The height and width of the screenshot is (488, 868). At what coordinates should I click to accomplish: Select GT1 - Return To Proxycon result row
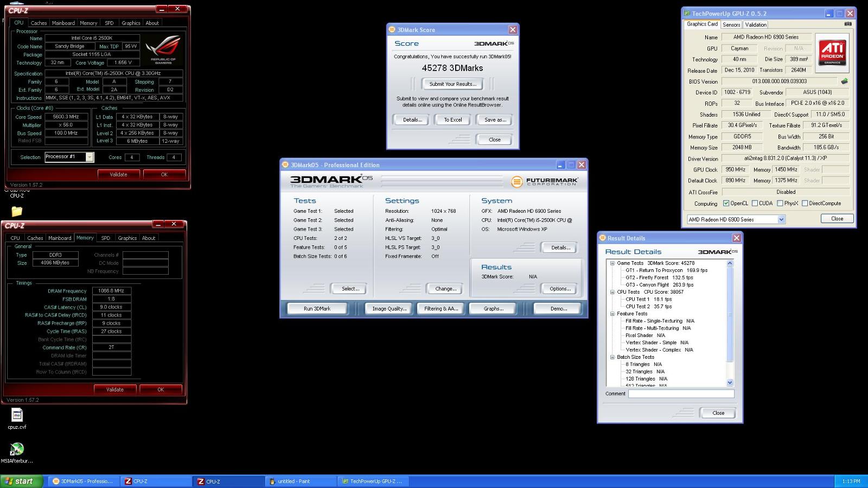click(666, 270)
